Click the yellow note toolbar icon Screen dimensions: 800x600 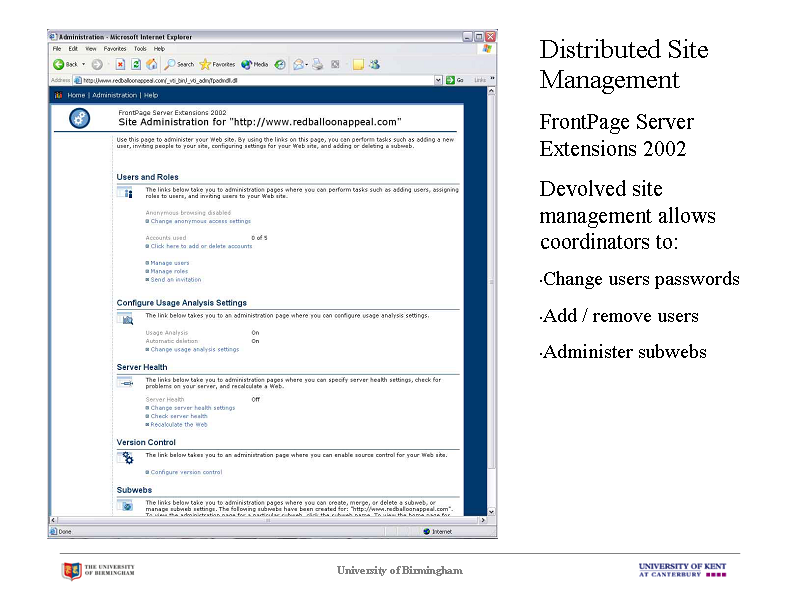click(x=358, y=64)
